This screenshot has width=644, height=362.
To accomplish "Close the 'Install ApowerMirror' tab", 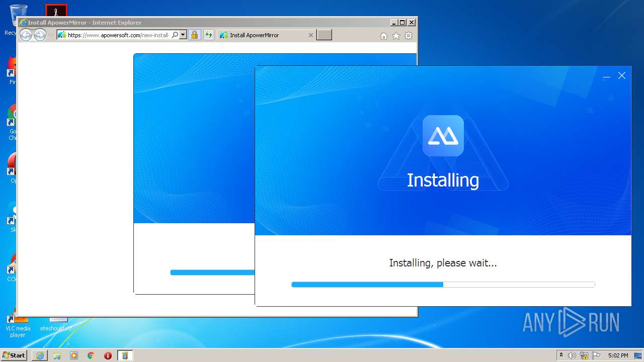I will [310, 35].
